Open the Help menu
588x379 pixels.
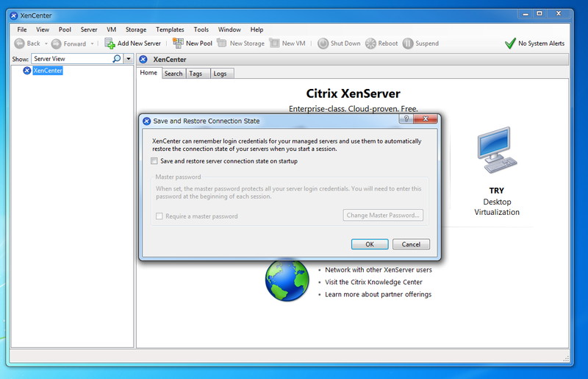tap(257, 29)
